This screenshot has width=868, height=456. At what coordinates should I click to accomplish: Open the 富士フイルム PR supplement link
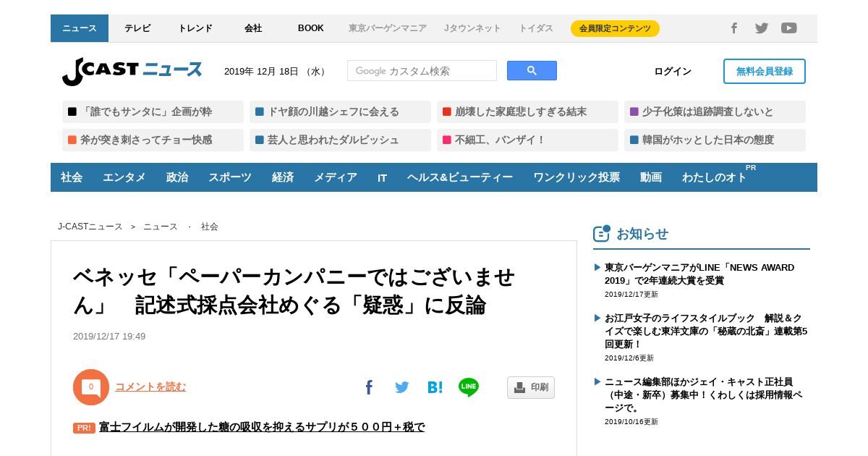click(262, 427)
